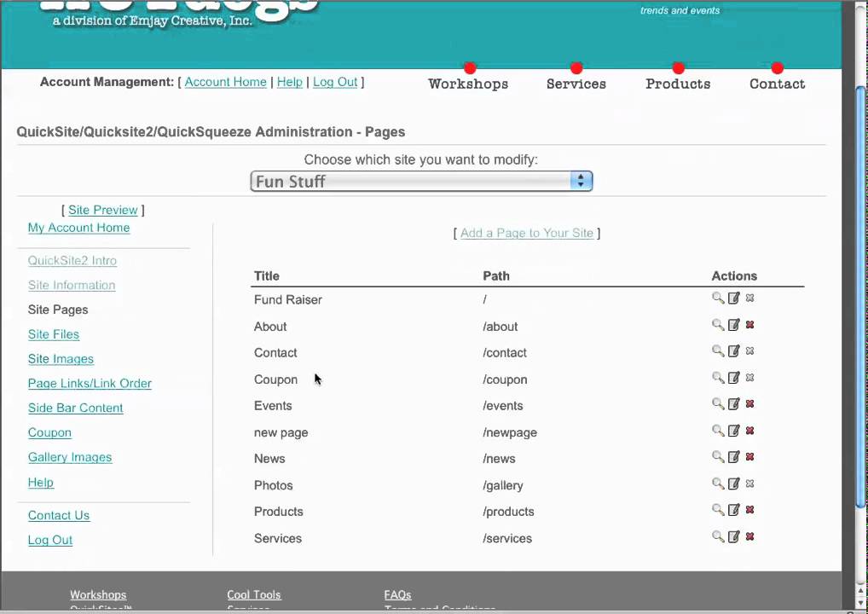This screenshot has height=614, width=868.
Task: Click the greyed delete icon for Contact row
Action: point(750,351)
